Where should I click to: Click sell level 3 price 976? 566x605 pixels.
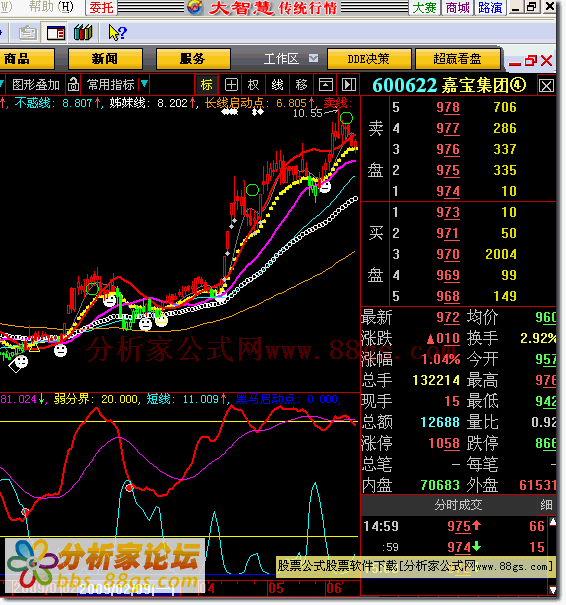coord(448,149)
